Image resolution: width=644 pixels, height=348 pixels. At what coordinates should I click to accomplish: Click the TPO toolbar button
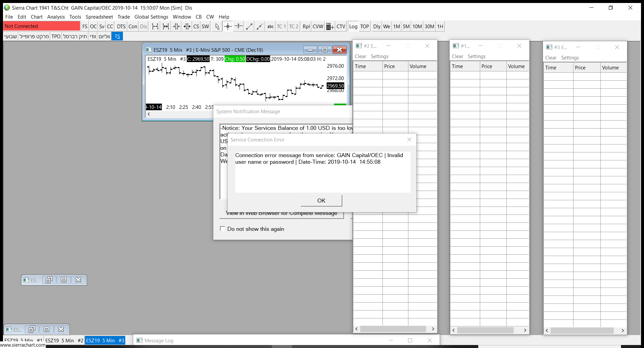click(56, 37)
